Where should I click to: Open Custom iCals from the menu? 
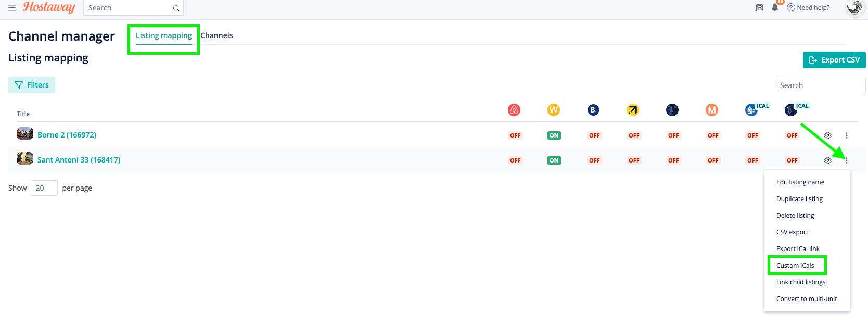807,266
